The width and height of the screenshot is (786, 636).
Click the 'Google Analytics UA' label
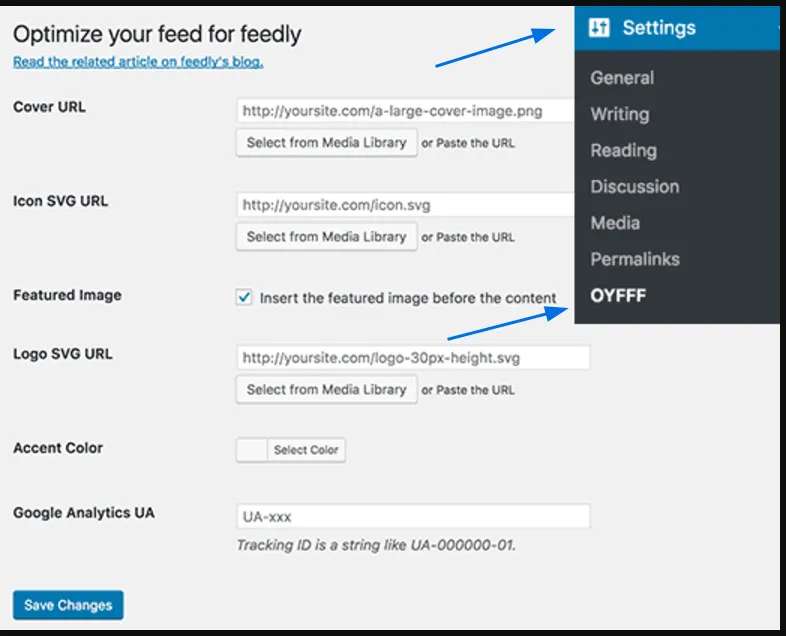click(x=84, y=513)
